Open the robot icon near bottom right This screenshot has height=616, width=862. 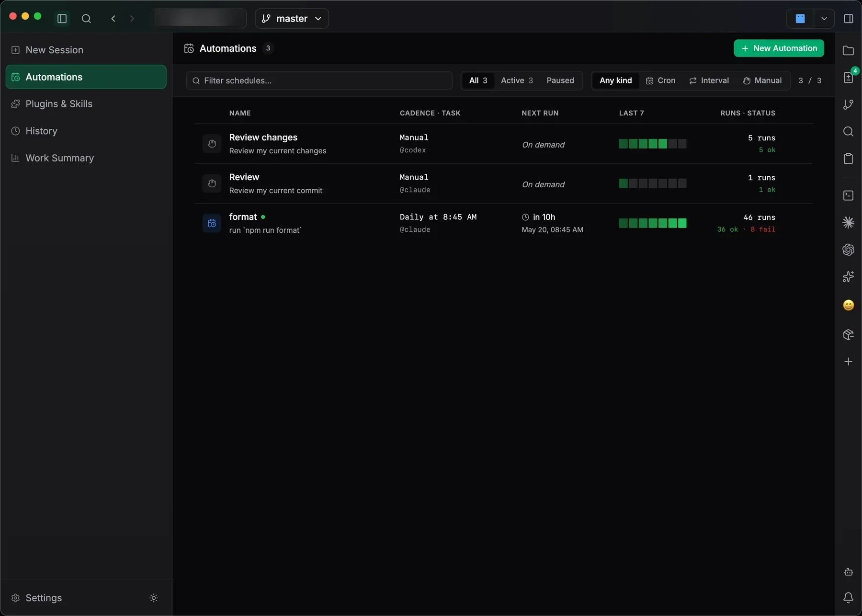(x=848, y=572)
